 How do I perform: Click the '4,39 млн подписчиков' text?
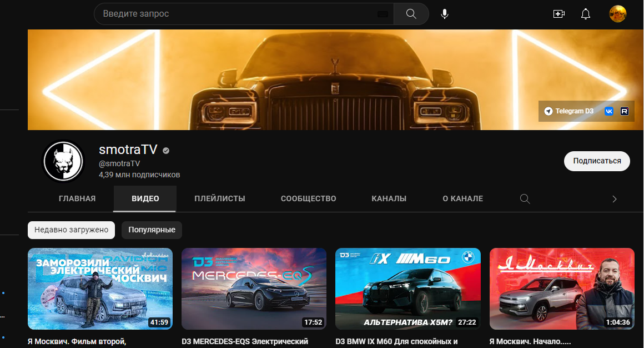coord(139,175)
